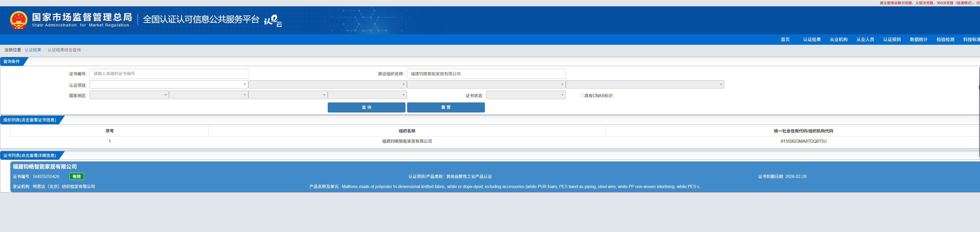The width and height of the screenshot is (980, 232).
Task: Open 检验检测 in the navigation bar
Action: (x=945, y=40)
